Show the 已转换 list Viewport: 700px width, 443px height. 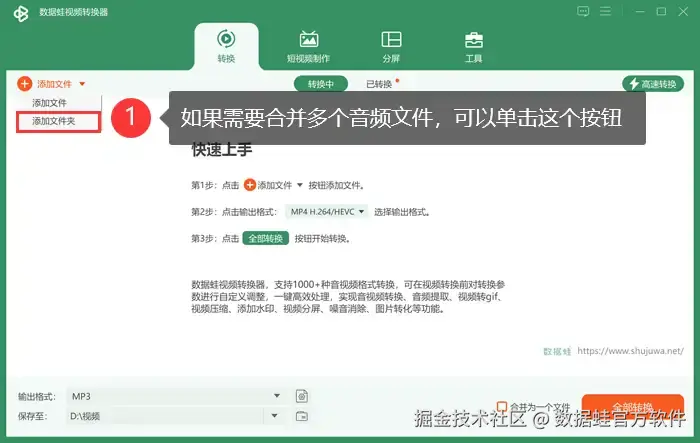[x=379, y=84]
